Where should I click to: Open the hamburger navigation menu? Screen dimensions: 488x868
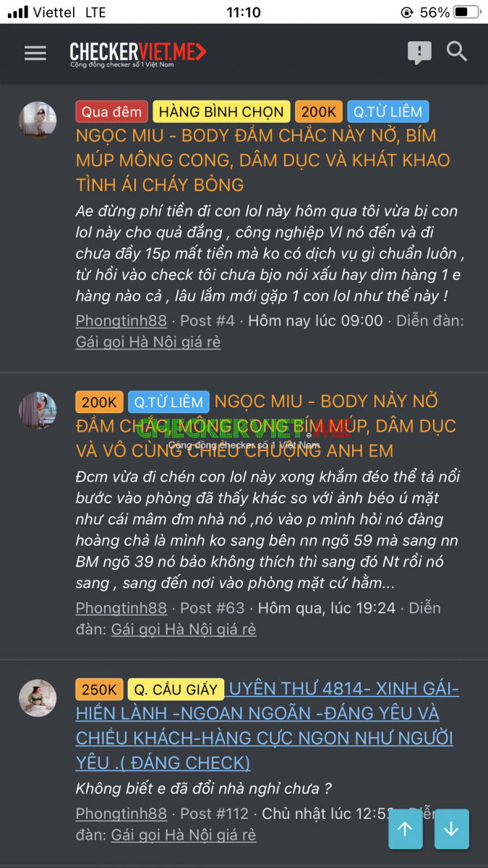(35, 53)
